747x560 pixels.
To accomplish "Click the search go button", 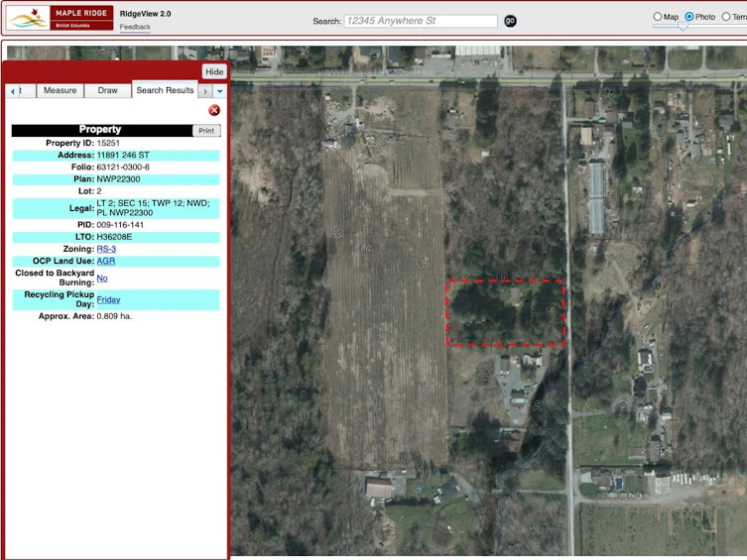I will click(x=510, y=21).
